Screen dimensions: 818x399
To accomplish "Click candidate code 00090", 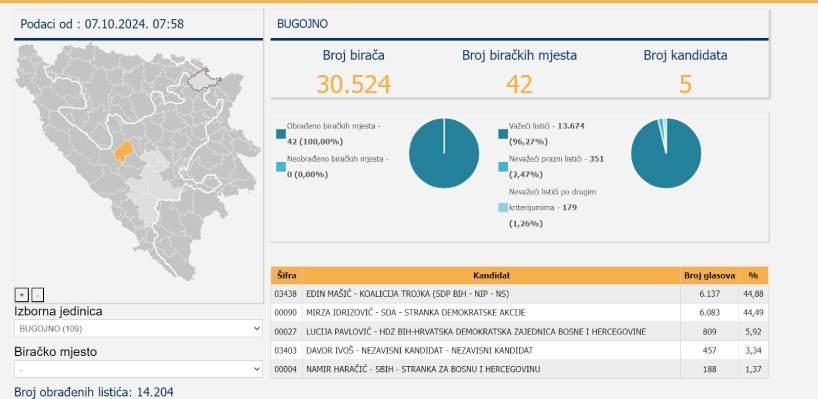I will (x=285, y=312).
